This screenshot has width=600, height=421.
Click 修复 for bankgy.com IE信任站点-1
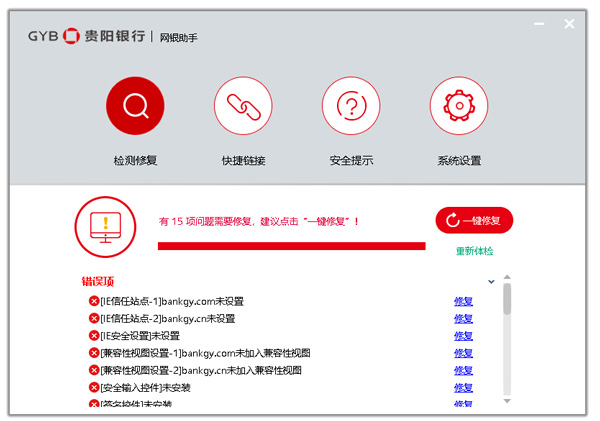(x=463, y=302)
